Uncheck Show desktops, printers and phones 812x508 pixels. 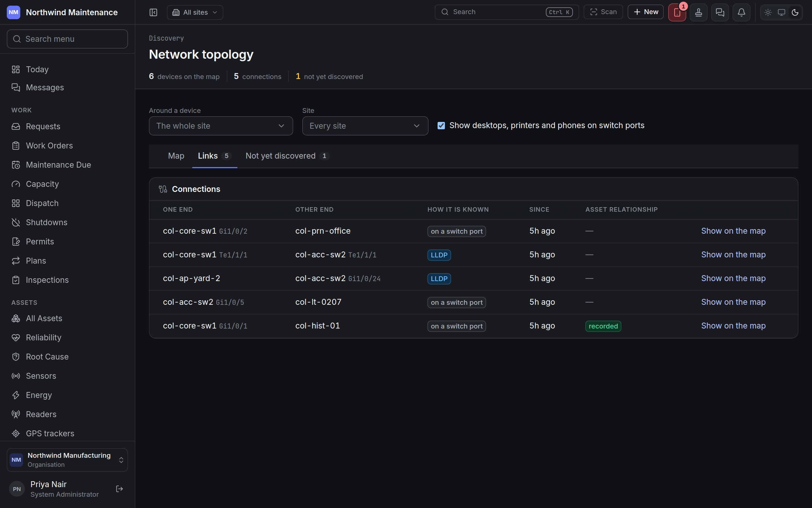point(441,126)
